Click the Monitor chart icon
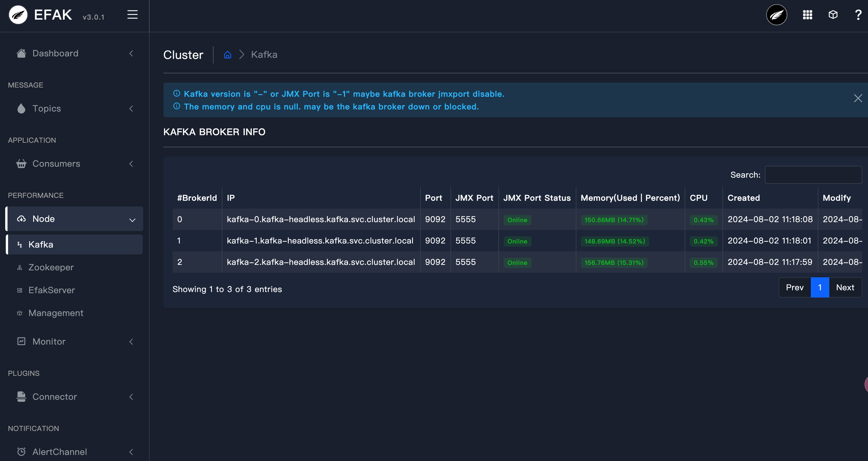 click(x=21, y=341)
